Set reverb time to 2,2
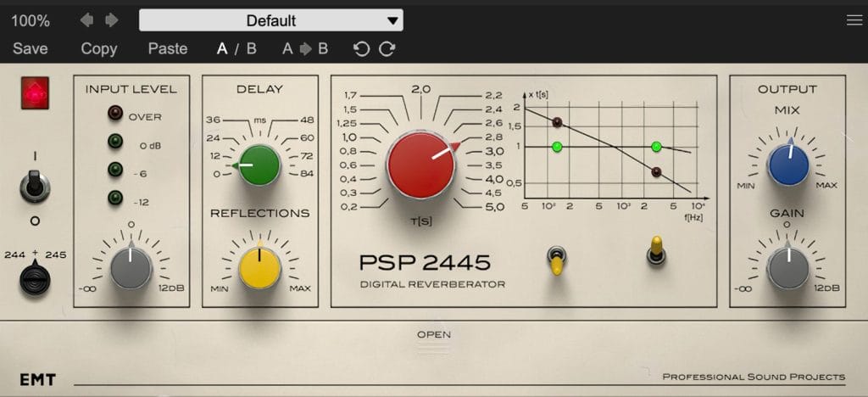Image resolution: width=868 pixels, height=397 pixels. (494, 95)
